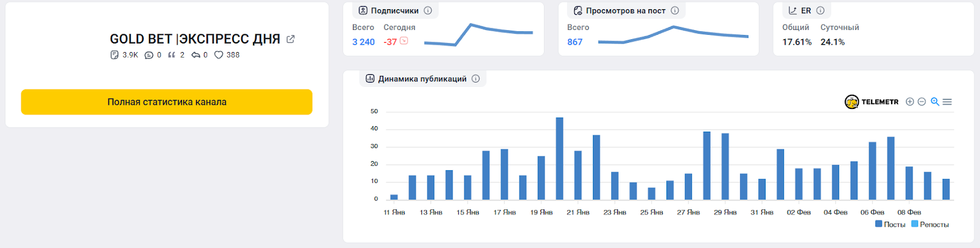The width and height of the screenshot is (980, 248).
Task: Activate selection zoom magnifier tool
Action: click(x=935, y=102)
